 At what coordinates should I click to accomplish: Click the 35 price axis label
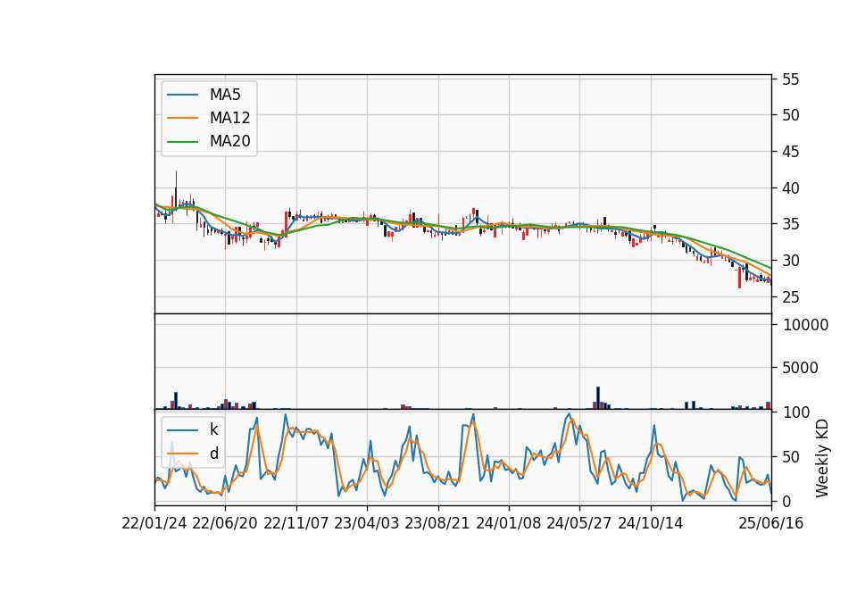(790, 224)
